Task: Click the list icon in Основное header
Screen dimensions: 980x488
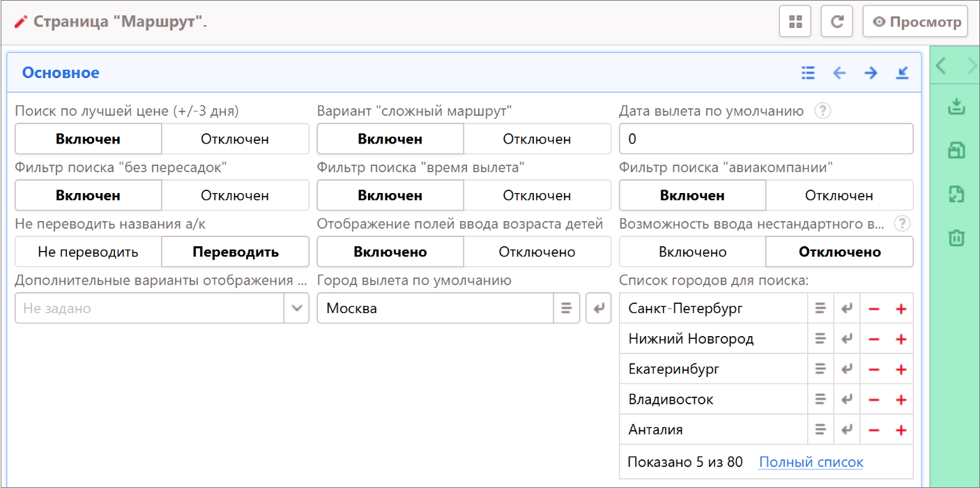Action: point(808,73)
